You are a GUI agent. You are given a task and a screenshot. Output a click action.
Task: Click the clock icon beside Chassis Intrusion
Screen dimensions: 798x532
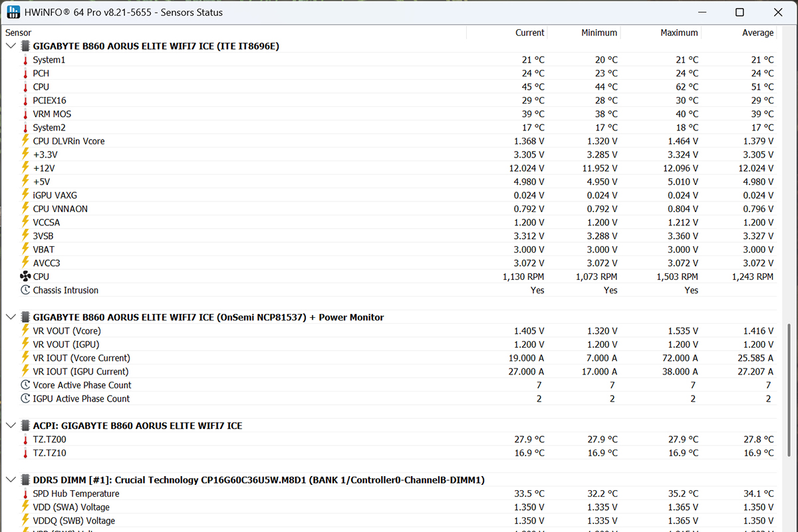pos(25,290)
